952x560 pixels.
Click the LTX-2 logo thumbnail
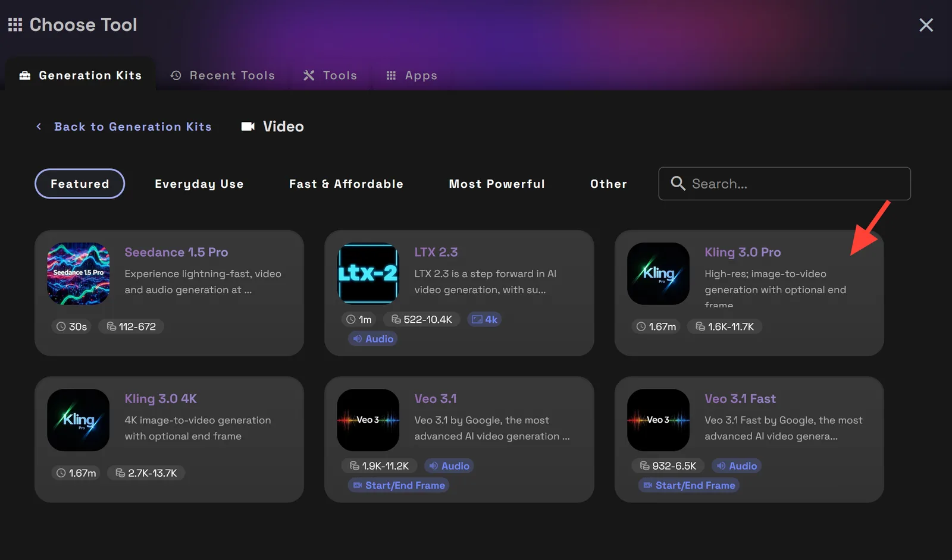tap(368, 273)
